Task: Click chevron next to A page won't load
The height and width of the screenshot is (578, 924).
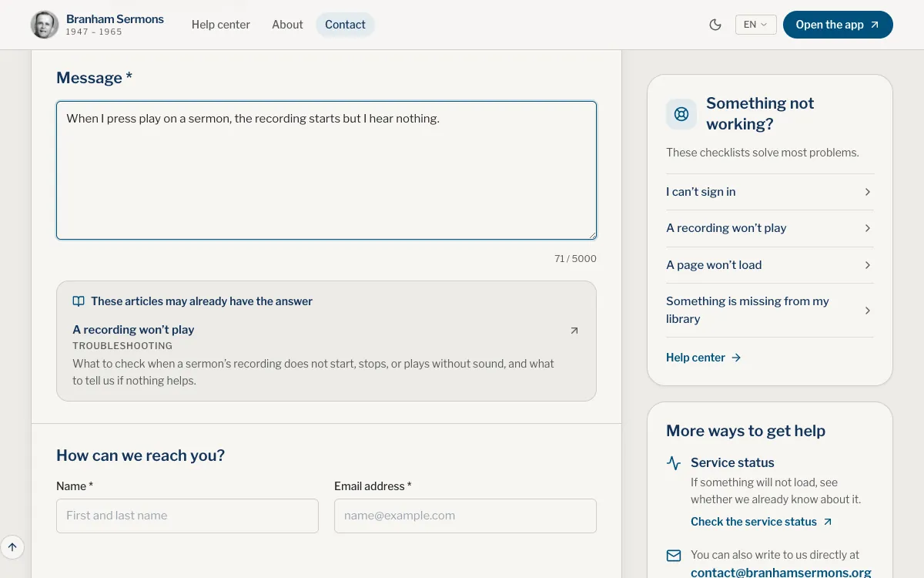Action: [868, 265]
